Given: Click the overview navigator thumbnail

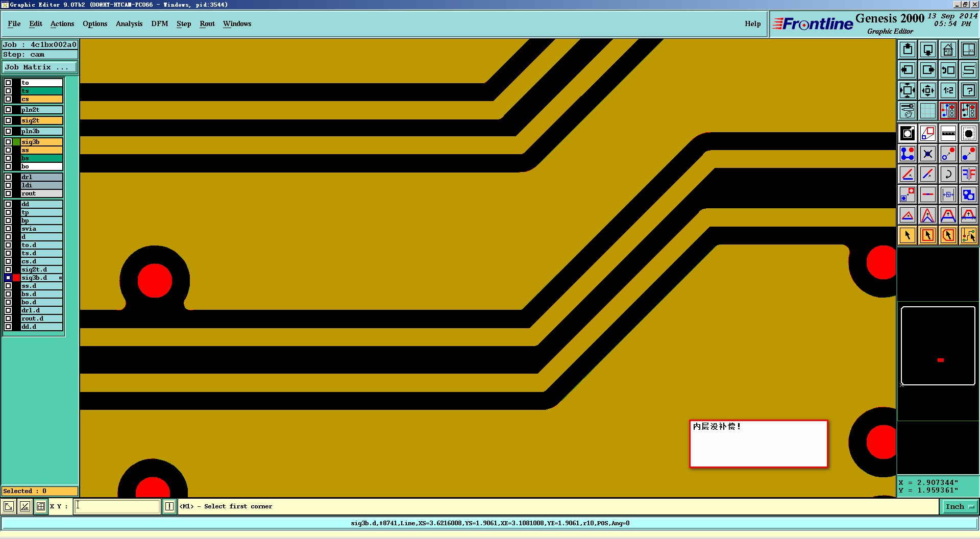Looking at the screenshot, I should tap(938, 346).
